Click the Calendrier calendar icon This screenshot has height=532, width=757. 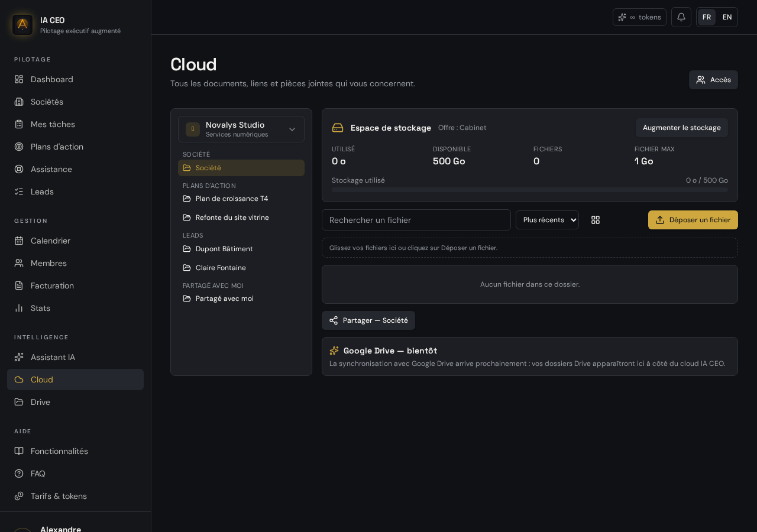[x=19, y=241]
